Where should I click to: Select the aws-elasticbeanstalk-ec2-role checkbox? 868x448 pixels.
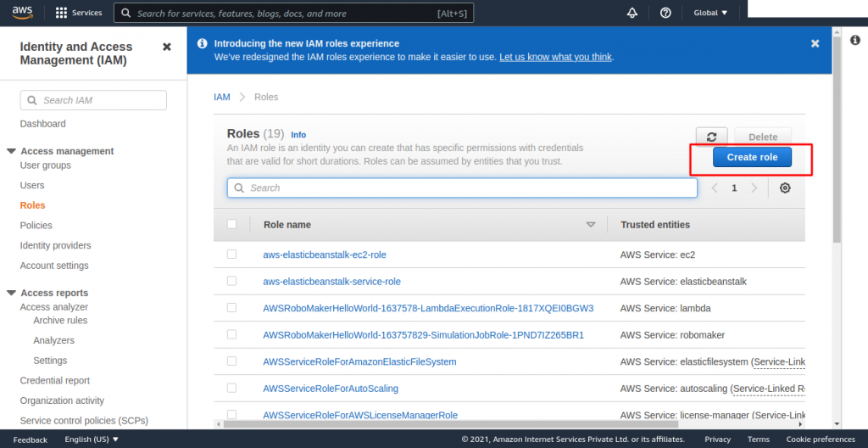pyautogui.click(x=232, y=254)
